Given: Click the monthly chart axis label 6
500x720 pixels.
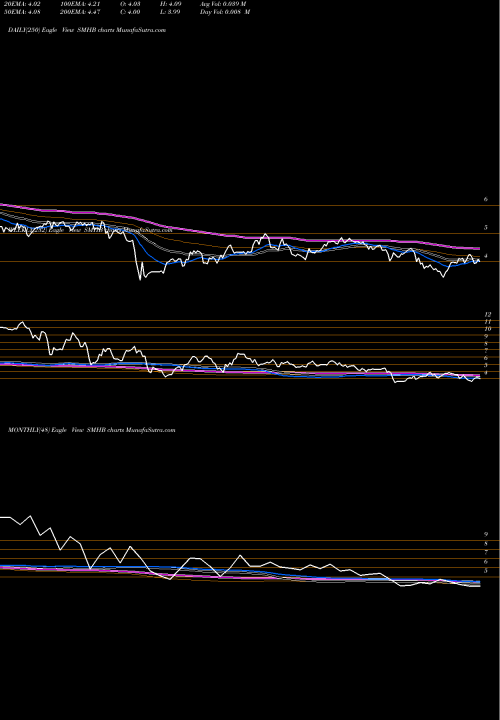Looking at the screenshot, I should pos(486,562).
